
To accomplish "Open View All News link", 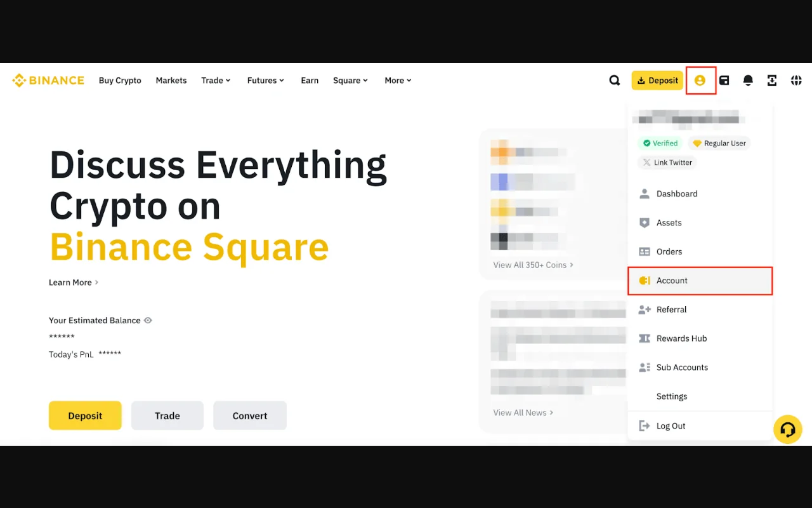I will pyautogui.click(x=523, y=413).
